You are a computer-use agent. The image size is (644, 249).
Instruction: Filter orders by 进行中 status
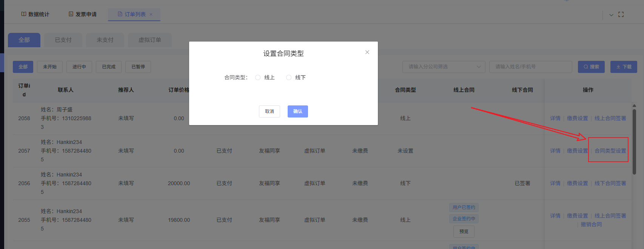point(79,67)
